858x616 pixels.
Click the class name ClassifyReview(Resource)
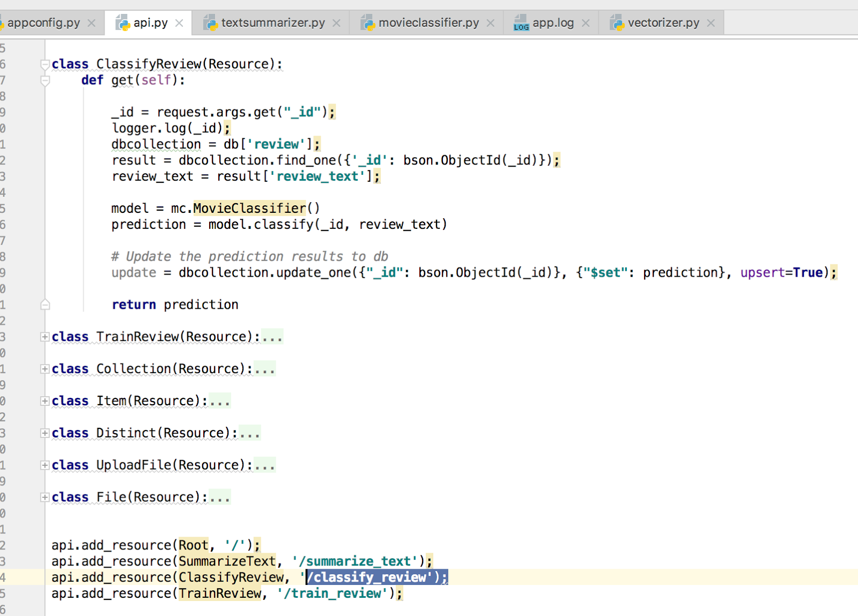(x=186, y=64)
